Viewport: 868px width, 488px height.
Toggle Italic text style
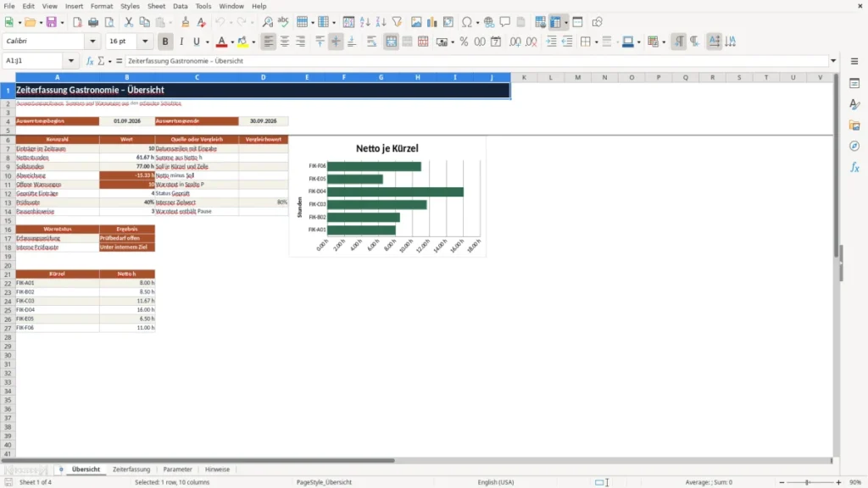point(181,42)
